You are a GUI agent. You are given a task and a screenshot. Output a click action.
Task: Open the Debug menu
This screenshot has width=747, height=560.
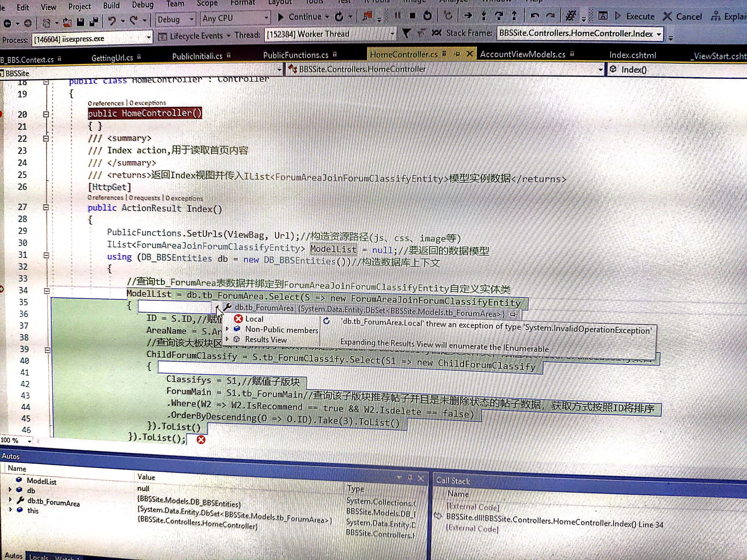point(143,4)
